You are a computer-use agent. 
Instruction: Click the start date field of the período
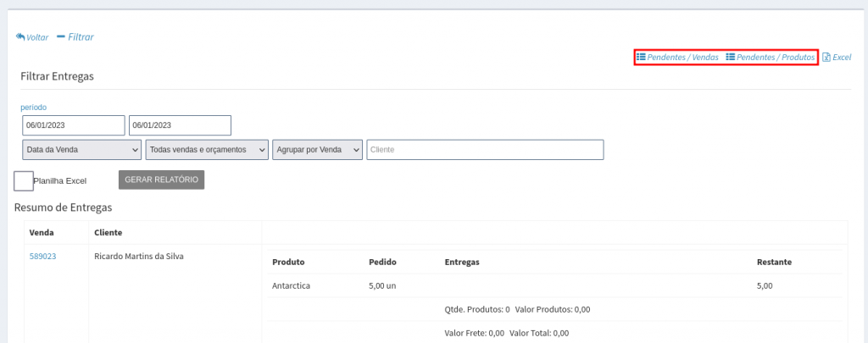pyautogui.click(x=74, y=125)
